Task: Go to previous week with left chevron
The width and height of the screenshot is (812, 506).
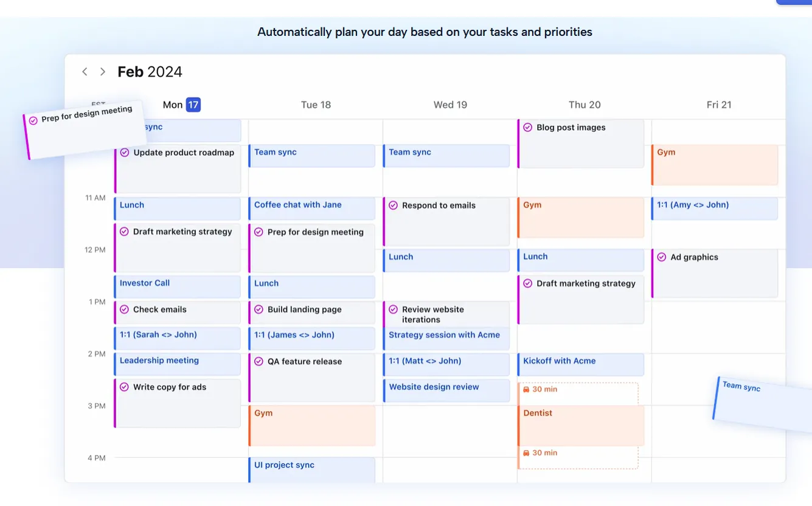Action: click(85, 72)
